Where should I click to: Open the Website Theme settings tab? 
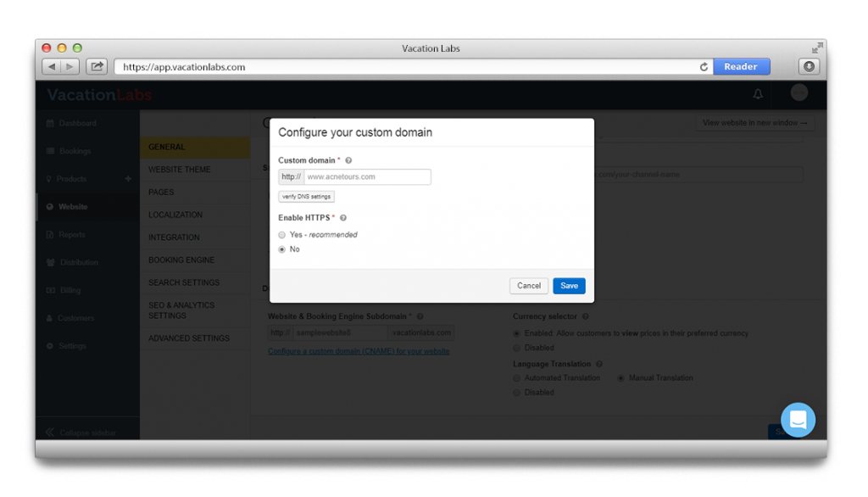pos(180,170)
